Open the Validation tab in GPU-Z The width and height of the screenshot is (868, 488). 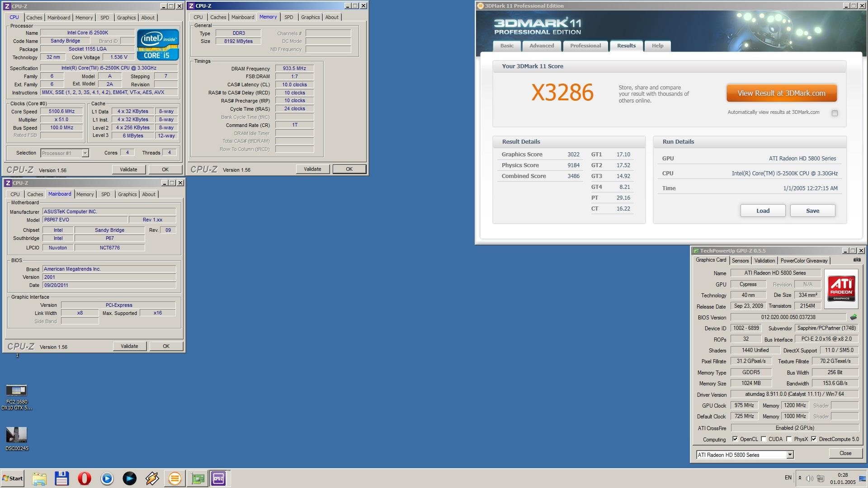pos(764,261)
